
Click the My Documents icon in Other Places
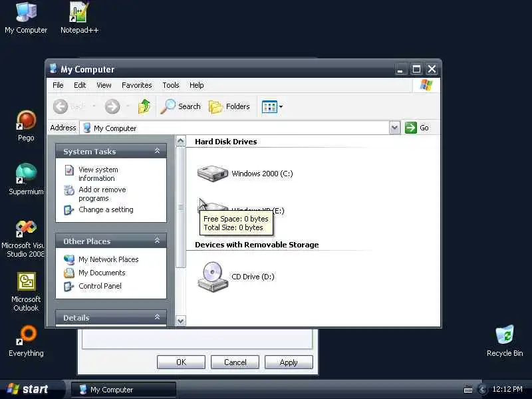pos(69,273)
